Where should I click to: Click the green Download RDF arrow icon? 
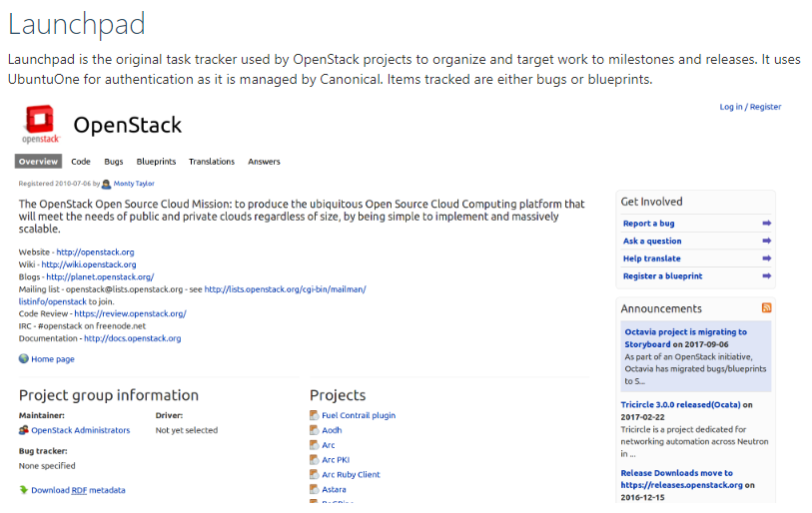tap(24, 490)
